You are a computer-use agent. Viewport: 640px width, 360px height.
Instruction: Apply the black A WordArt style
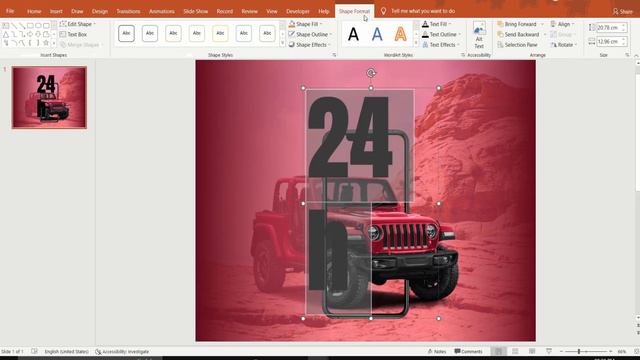coord(353,34)
